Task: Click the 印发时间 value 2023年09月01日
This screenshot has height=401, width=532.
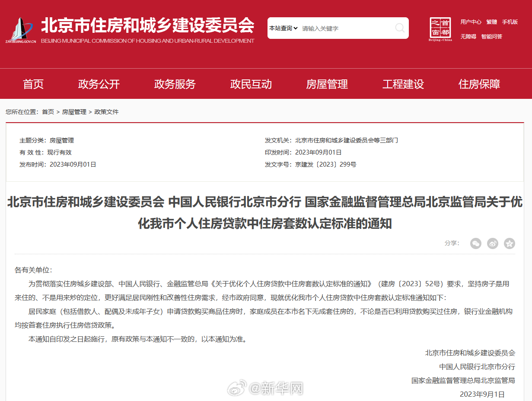Action: point(319,152)
